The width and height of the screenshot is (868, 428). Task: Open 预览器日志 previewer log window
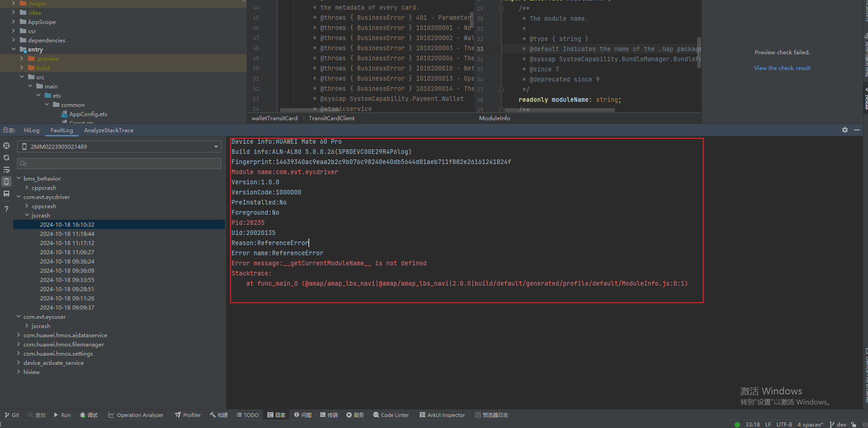pyautogui.click(x=492, y=415)
